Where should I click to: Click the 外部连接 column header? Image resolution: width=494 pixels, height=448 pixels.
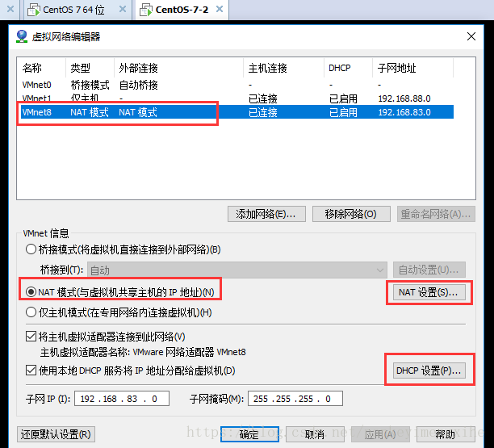pos(179,68)
